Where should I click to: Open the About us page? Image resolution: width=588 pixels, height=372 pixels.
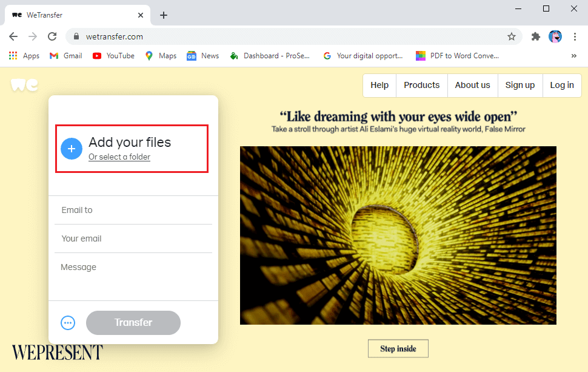coord(472,85)
